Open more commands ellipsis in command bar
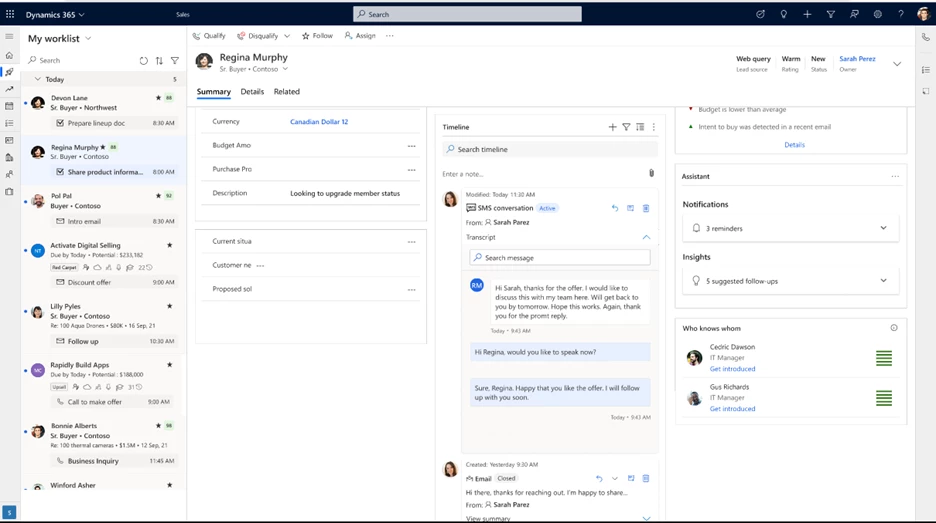936x523 pixels. click(390, 36)
